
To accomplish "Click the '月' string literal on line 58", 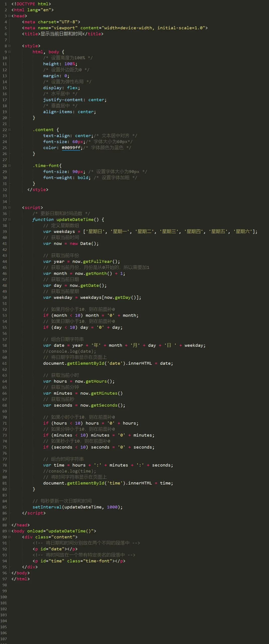I will [135, 345].
